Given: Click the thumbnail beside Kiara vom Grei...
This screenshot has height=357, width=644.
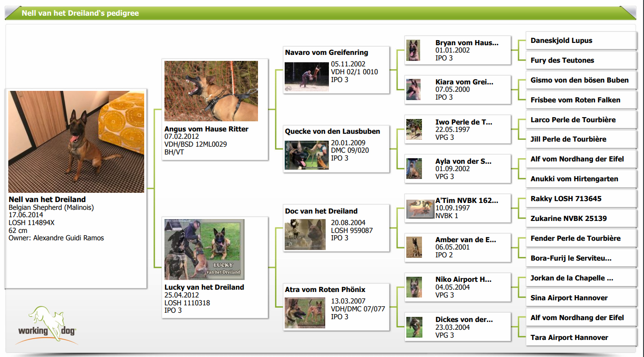Looking at the screenshot, I should pyautogui.click(x=413, y=89).
